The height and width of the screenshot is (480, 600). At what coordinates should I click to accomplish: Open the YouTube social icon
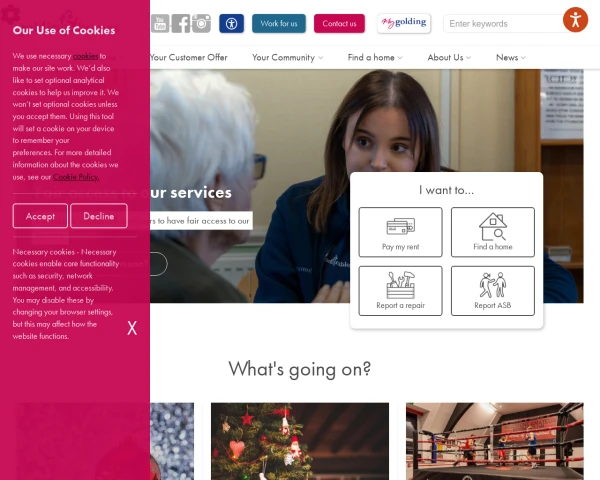(160, 24)
